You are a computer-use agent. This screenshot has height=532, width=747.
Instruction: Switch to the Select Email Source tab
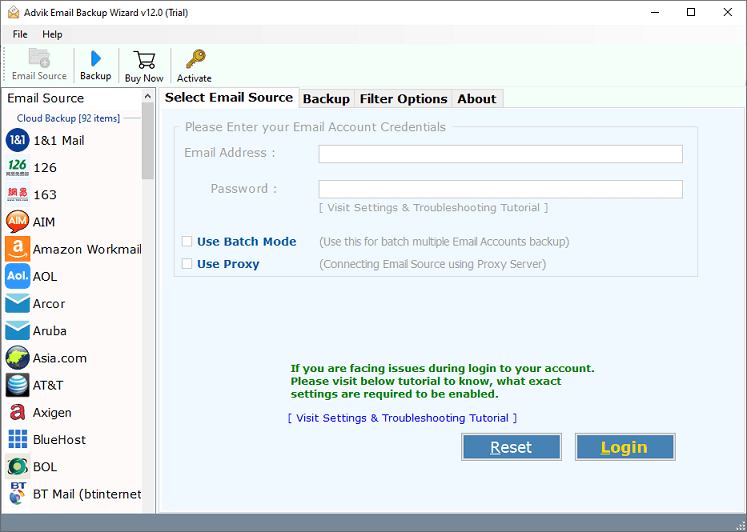[229, 97]
